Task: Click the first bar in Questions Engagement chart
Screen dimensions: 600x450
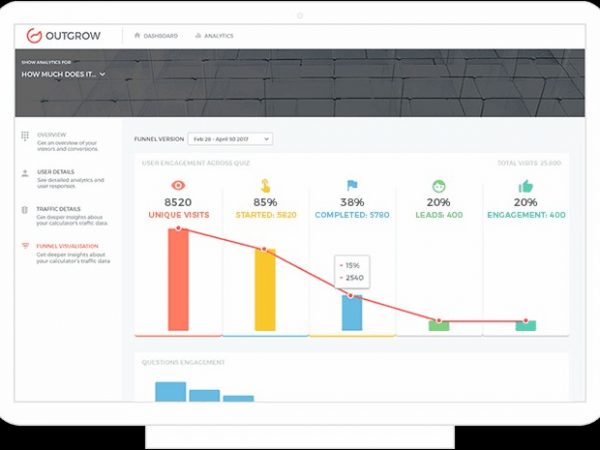Action: [170, 391]
